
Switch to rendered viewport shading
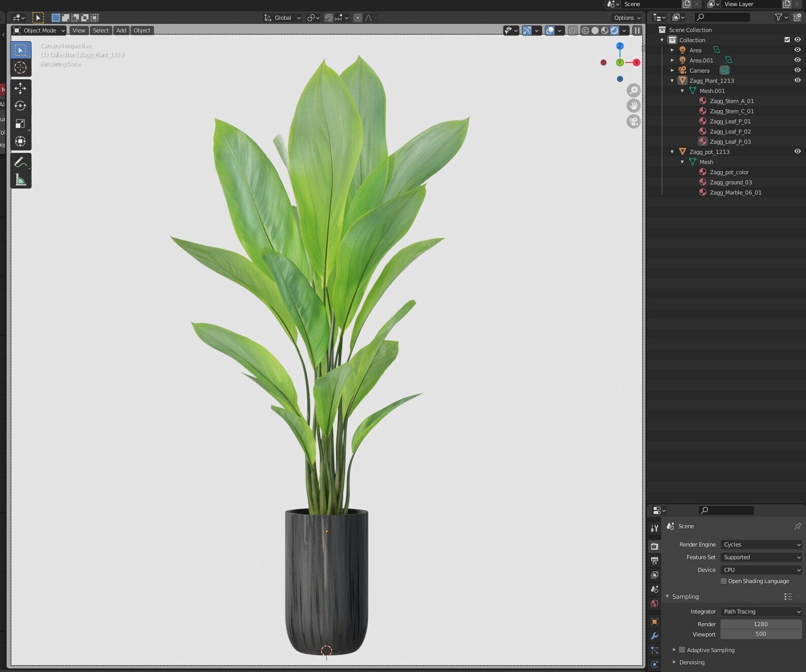pyautogui.click(x=614, y=30)
